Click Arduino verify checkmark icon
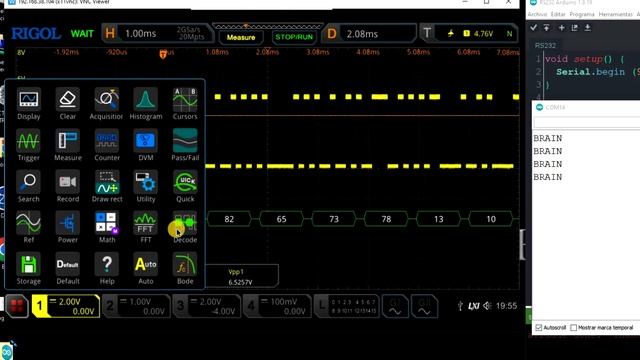The height and width of the screenshot is (360, 640). tap(533, 28)
